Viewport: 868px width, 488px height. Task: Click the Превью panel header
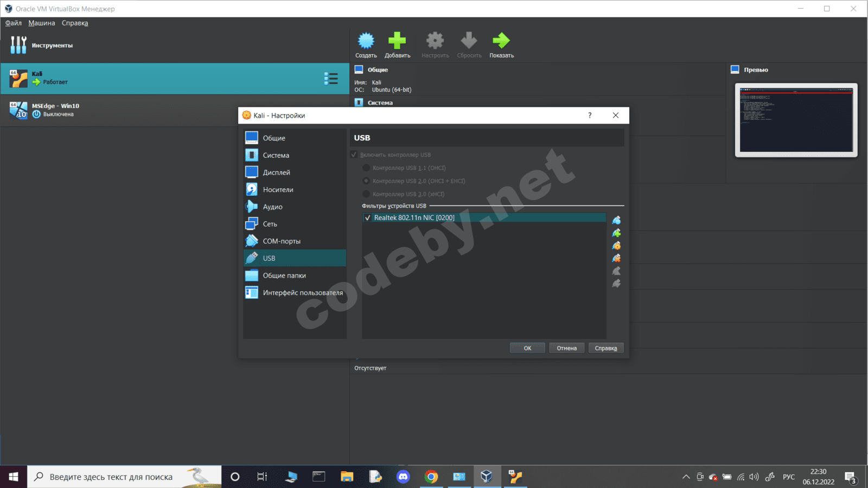point(756,70)
